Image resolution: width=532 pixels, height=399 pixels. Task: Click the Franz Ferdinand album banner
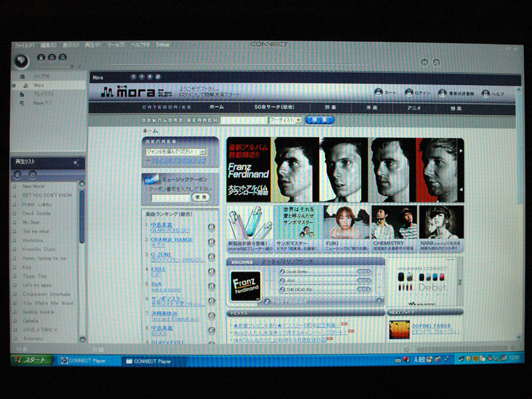[x=344, y=170]
